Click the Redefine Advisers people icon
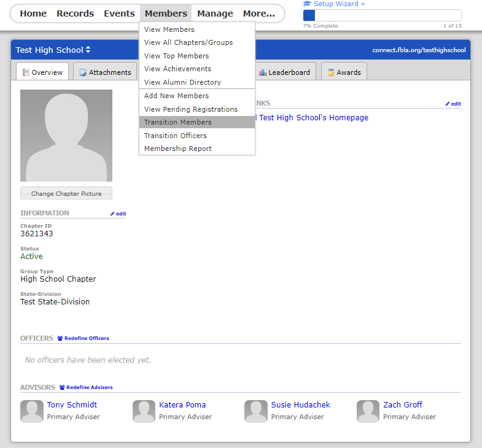 tap(62, 387)
